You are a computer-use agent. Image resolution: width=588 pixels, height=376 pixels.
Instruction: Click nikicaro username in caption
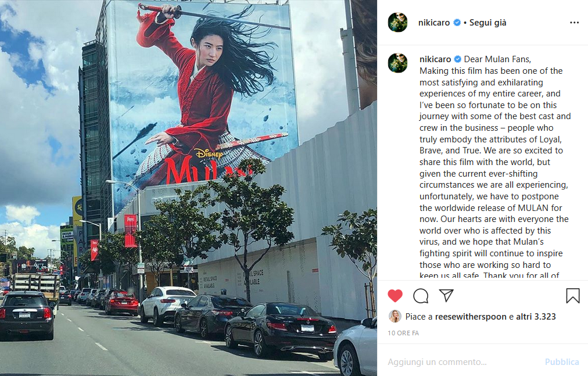click(x=435, y=59)
